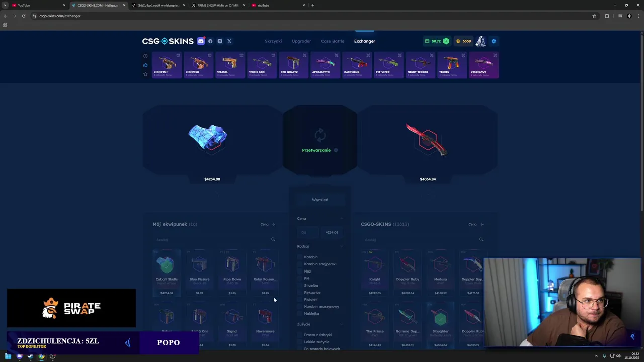Select the Doppler Ruby Flip Knife skin
This screenshot has width=644, height=362.
point(408,272)
